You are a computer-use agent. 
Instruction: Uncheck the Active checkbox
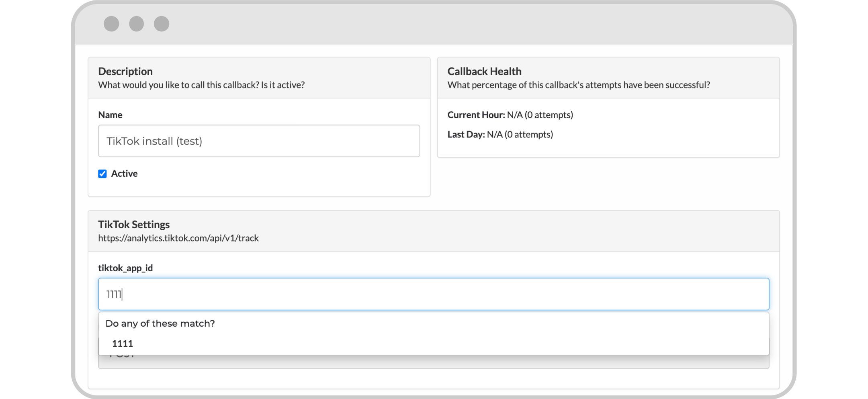(x=102, y=174)
